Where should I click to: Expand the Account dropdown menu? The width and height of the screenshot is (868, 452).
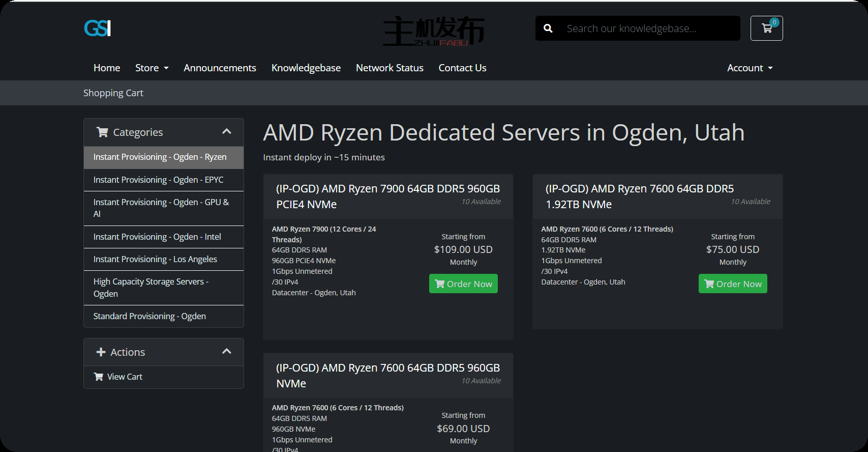[750, 68]
